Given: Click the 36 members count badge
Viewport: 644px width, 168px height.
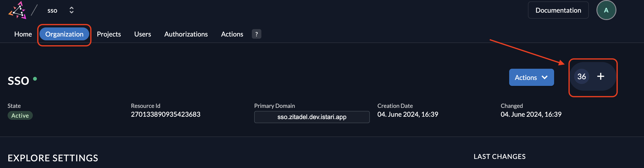Looking at the screenshot, I should [x=581, y=76].
